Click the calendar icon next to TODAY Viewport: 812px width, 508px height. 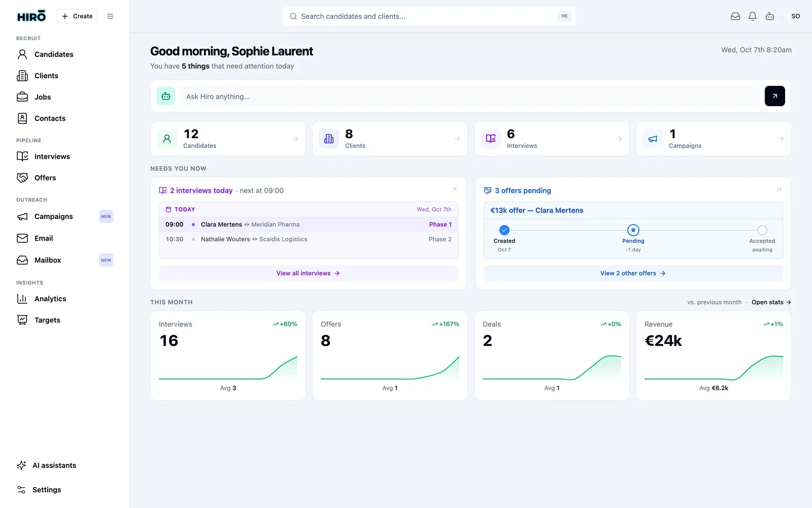(x=168, y=209)
